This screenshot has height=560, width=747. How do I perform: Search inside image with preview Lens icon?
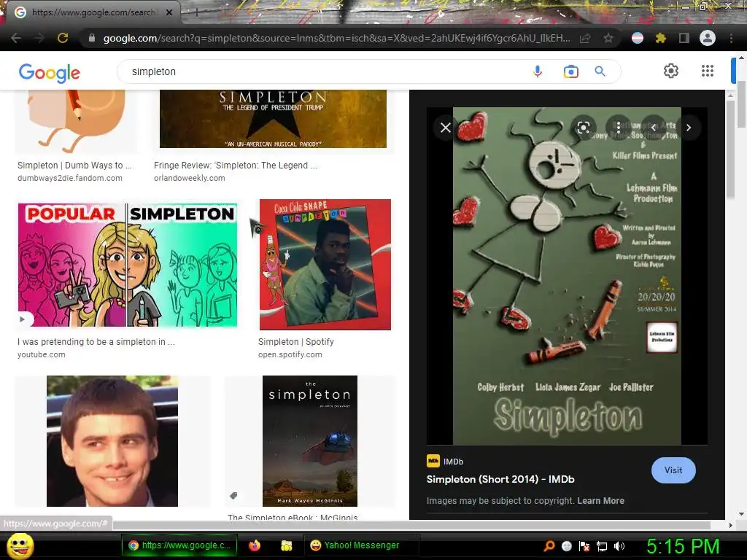click(x=583, y=128)
